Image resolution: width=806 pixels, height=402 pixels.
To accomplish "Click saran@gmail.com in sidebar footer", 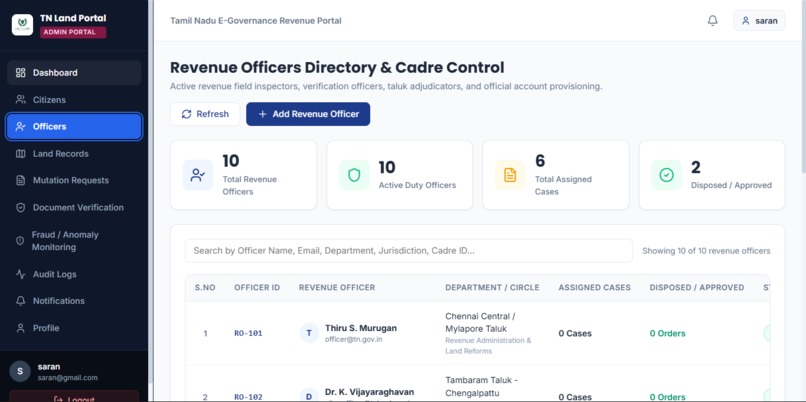I will (68, 377).
